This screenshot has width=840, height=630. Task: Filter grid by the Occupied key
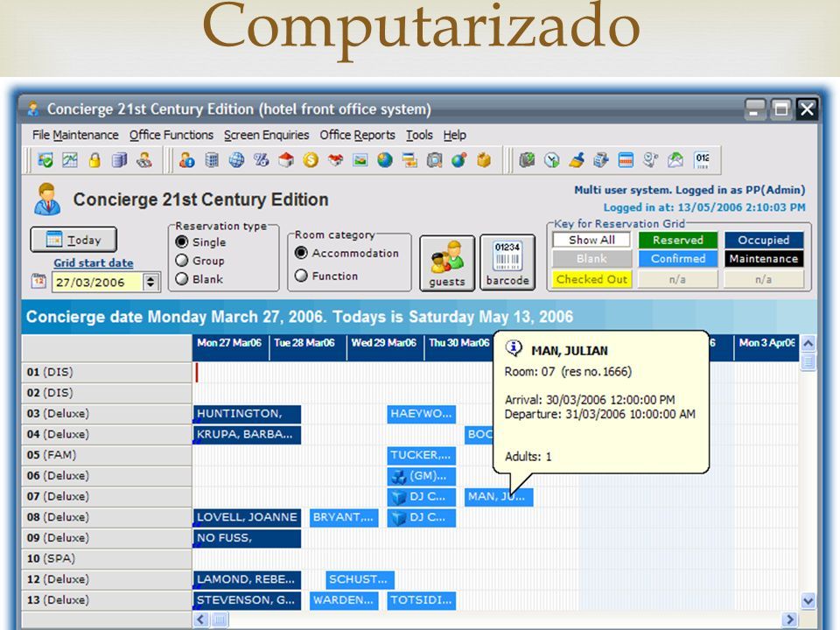click(763, 240)
